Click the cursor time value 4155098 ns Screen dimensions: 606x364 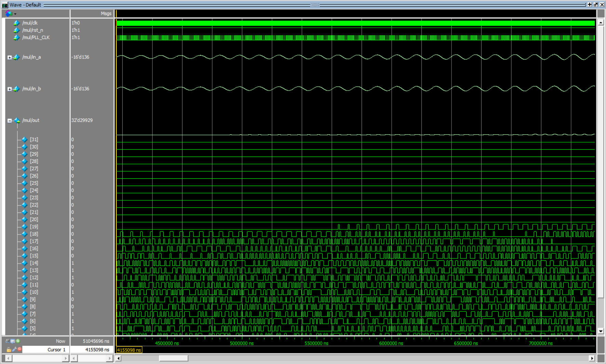(97, 350)
